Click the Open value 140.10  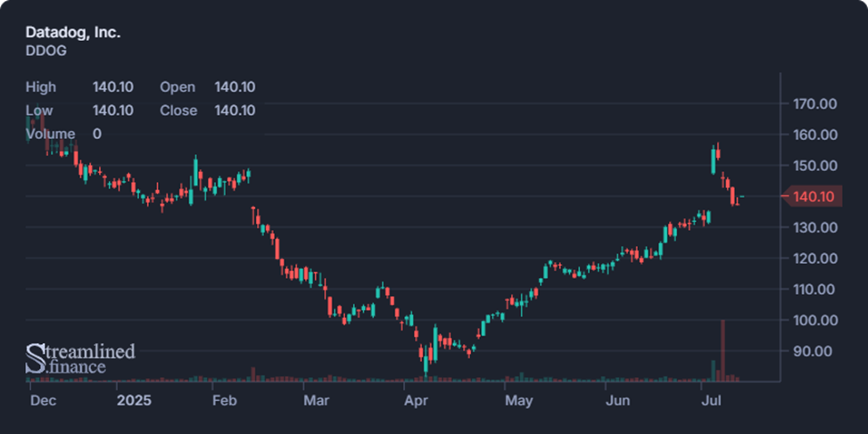click(235, 86)
